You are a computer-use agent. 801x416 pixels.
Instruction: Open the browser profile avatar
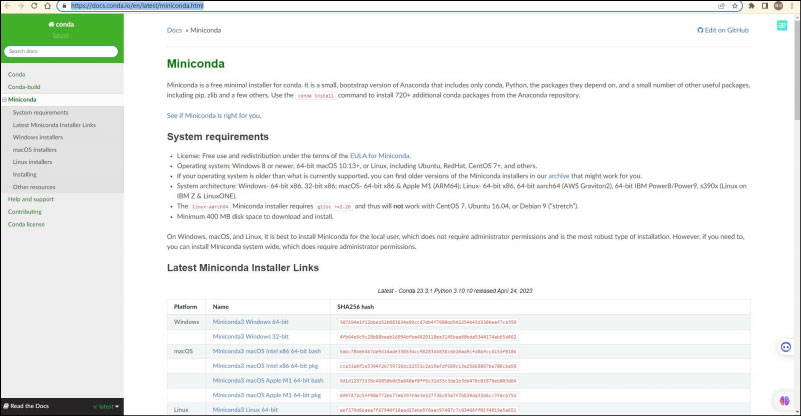[x=778, y=6]
